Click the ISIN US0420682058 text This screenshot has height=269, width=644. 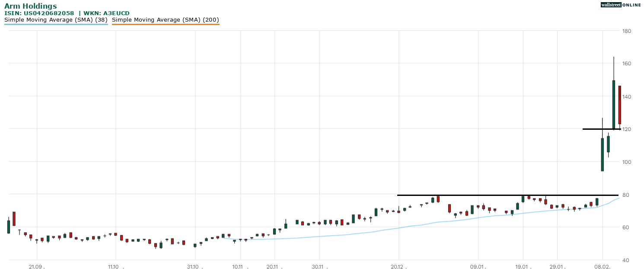(x=39, y=13)
